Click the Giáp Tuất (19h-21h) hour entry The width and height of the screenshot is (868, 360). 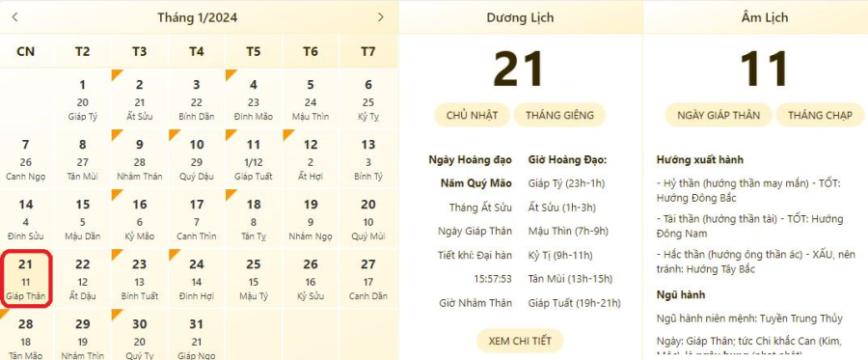575,303
